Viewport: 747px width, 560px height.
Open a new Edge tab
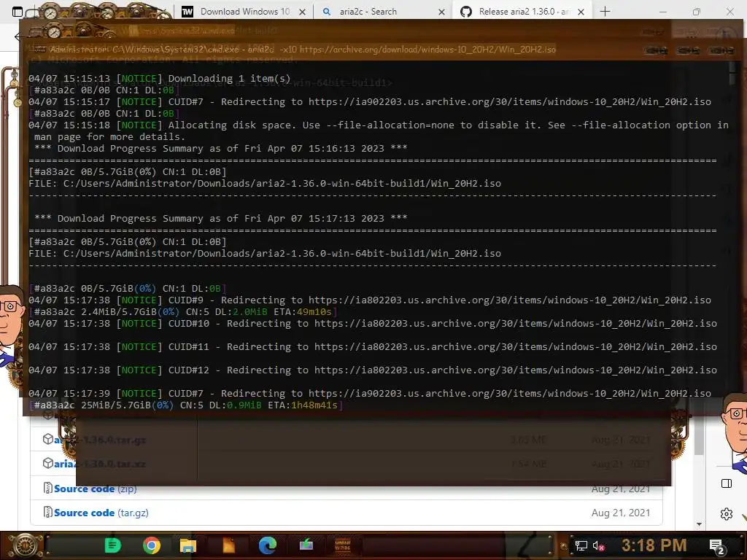point(605,12)
